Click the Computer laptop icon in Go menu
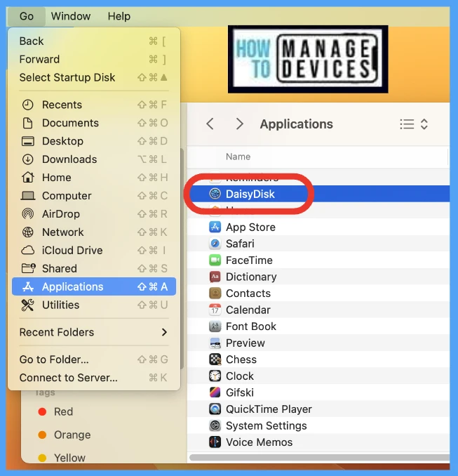The image size is (458, 476). tap(27, 196)
